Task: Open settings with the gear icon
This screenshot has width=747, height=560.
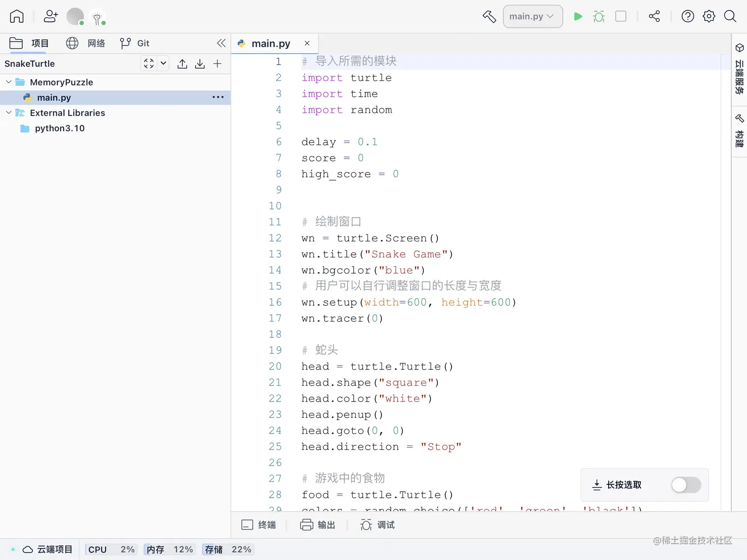Action: point(709,16)
